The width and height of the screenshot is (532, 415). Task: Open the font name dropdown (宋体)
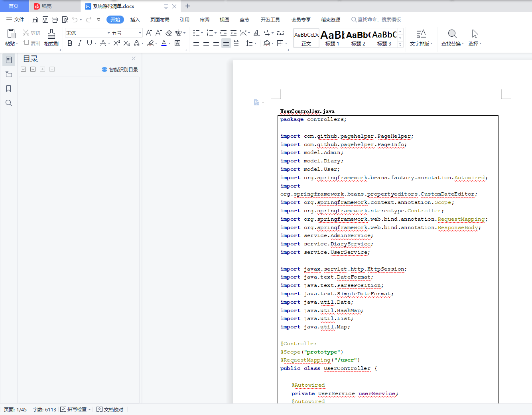[108, 33]
